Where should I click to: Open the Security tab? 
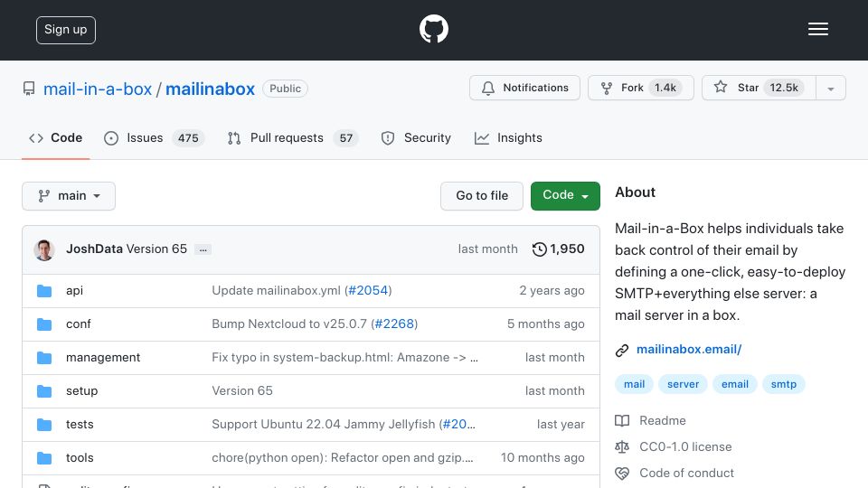[x=416, y=137]
